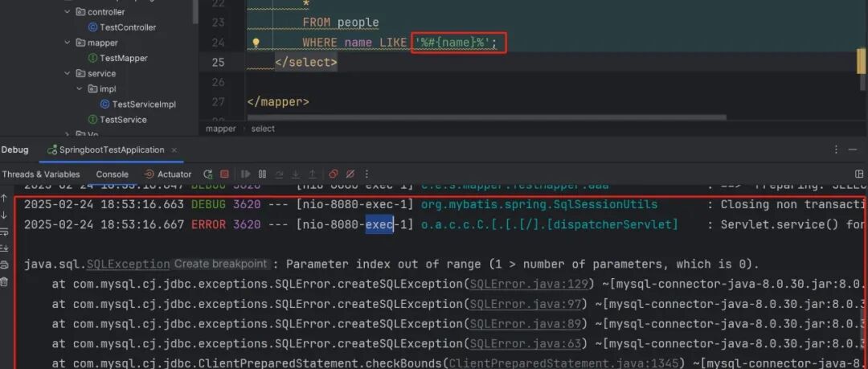The width and height of the screenshot is (868, 369).
Task: Click mapper in the editor breadcrumb
Action: (221, 129)
